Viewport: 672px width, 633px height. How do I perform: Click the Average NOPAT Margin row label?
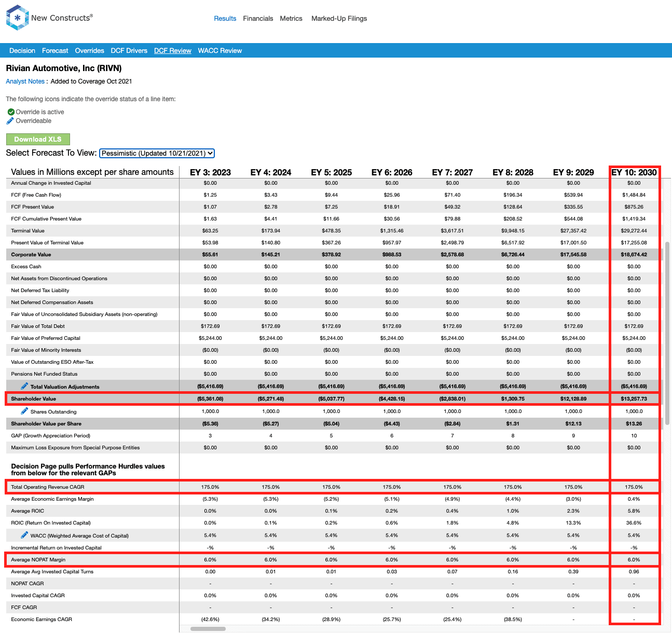pos(38,559)
